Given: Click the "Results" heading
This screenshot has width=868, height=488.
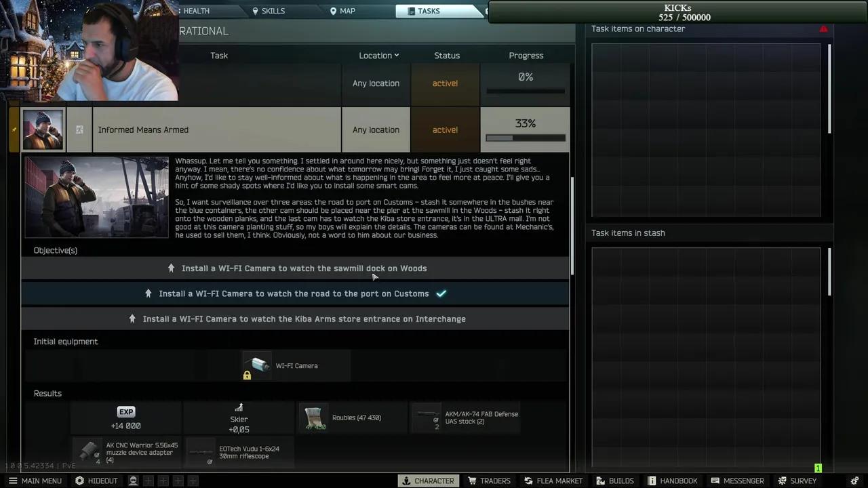Looking at the screenshot, I should (x=47, y=393).
